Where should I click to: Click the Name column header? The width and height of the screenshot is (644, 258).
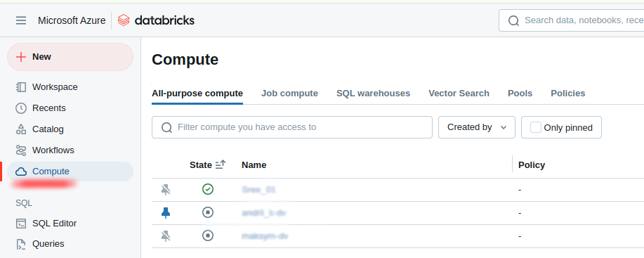tap(254, 165)
